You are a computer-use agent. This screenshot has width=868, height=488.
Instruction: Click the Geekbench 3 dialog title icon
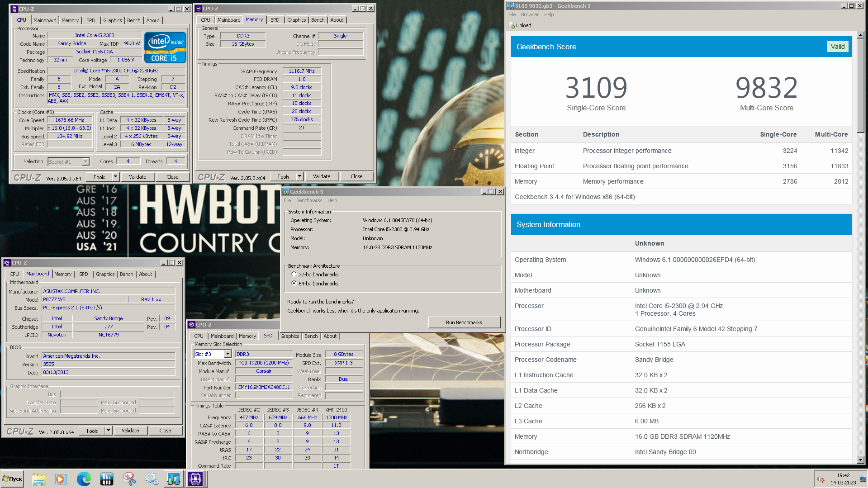tap(285, 192)
